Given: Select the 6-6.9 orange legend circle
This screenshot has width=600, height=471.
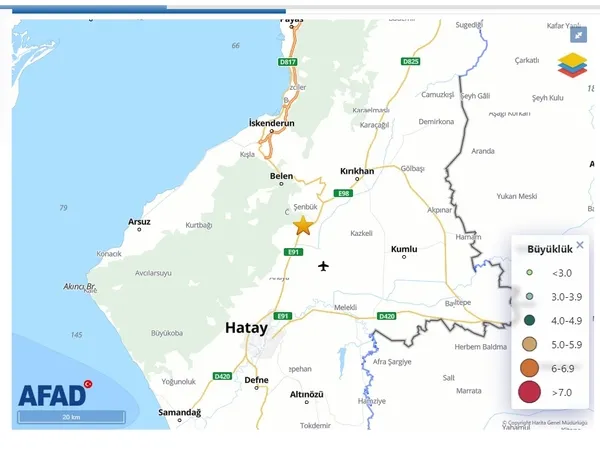Looking at the screenshot, I should pyautogui.click(x=529, y=368).
